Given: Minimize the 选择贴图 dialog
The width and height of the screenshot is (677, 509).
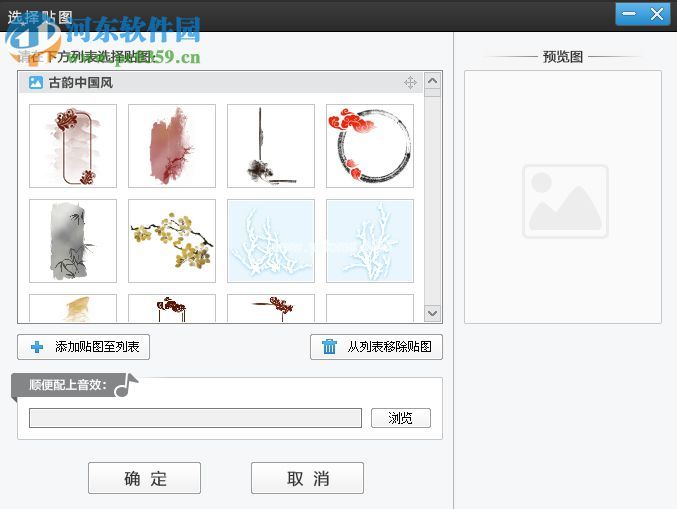Looking at the screenshot, I should click(629, 14).
